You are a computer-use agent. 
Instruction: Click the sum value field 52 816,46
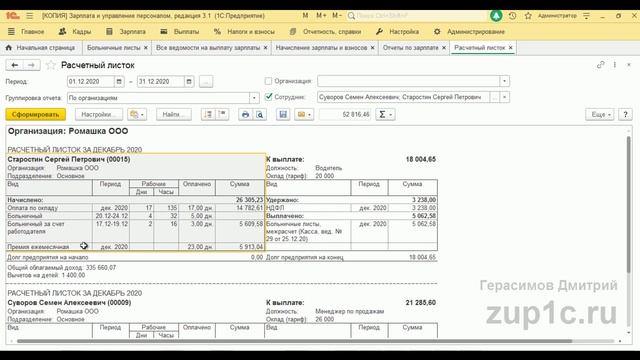point(345,115)
